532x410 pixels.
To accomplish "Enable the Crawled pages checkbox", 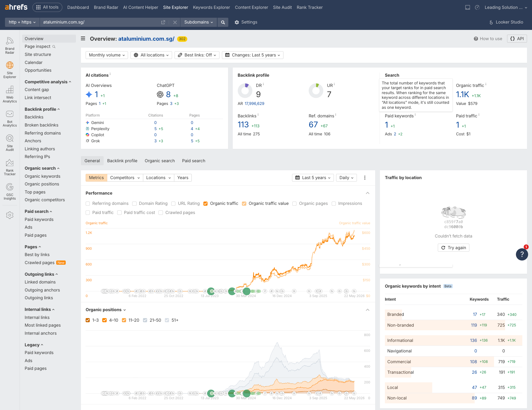I will tap(161, 213).
